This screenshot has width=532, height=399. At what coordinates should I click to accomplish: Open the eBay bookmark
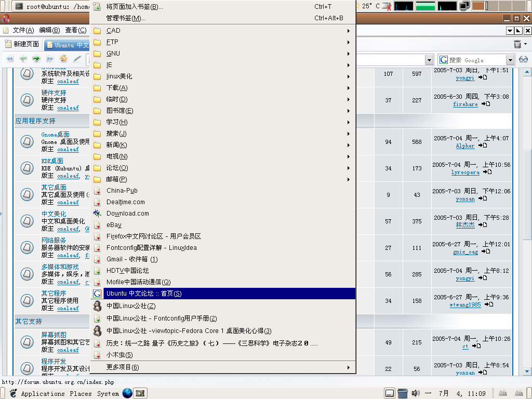[x=223, y=225]
